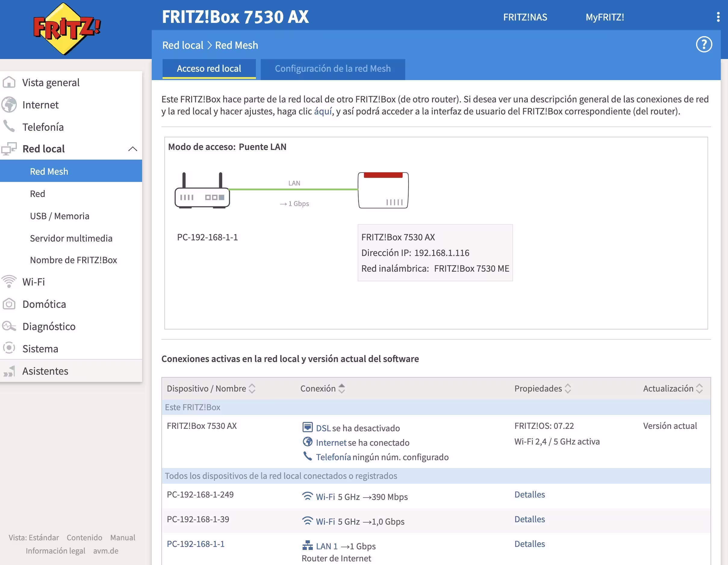This screenshot has width=728, height=565.
Task: Click the Vista general house icon
Action: [x=9, y=82]
